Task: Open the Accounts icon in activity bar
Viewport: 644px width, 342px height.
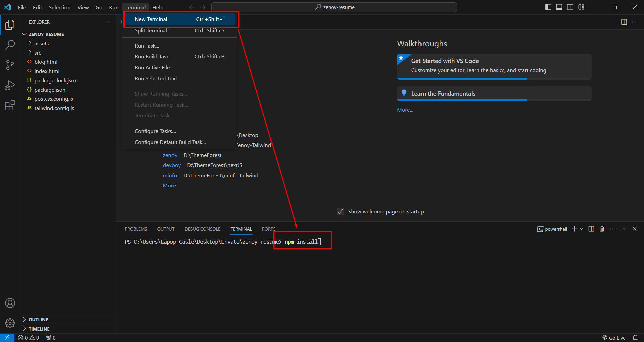Action: pyautogui.click(x=10, y=303)
